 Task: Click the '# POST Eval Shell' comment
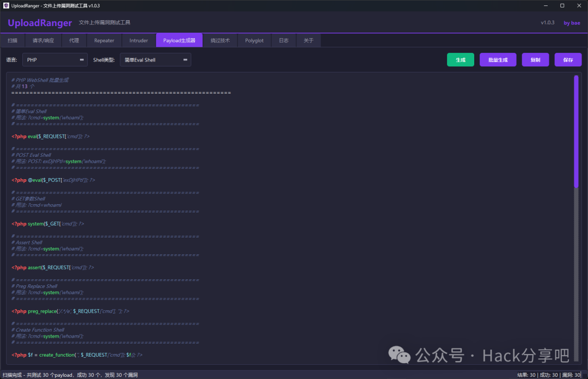tap(31, 155)
